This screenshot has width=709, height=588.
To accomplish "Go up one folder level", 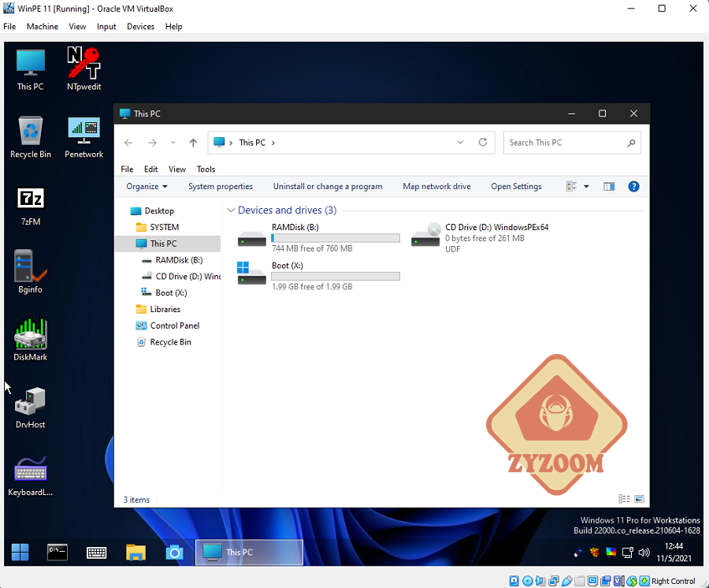I will pos(193,143).
